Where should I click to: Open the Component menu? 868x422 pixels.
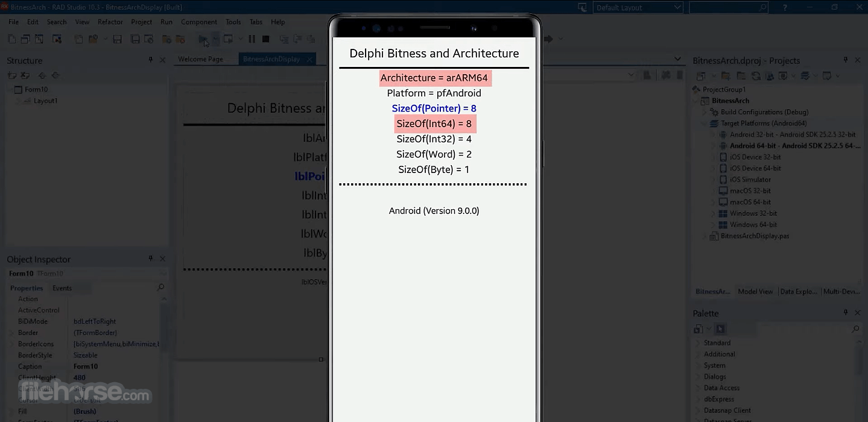click(x=199, y=22)
